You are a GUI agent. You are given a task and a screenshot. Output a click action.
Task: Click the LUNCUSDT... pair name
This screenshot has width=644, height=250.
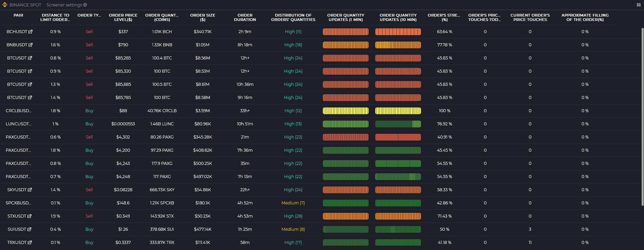[19, 124]
